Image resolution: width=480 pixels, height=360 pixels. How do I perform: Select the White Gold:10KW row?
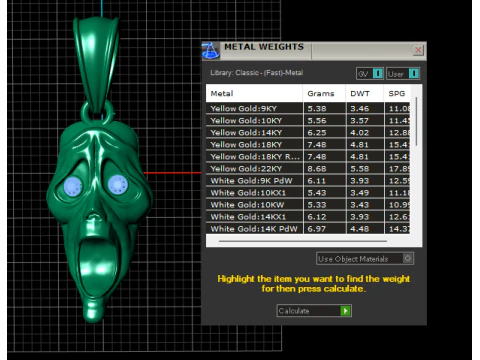pyautogui.click(x=308, y=205)
